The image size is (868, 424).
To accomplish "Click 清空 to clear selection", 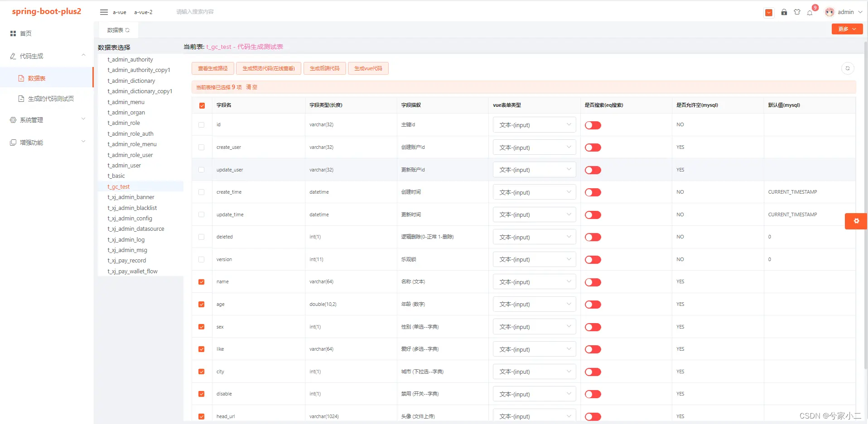I will [251, 87].
